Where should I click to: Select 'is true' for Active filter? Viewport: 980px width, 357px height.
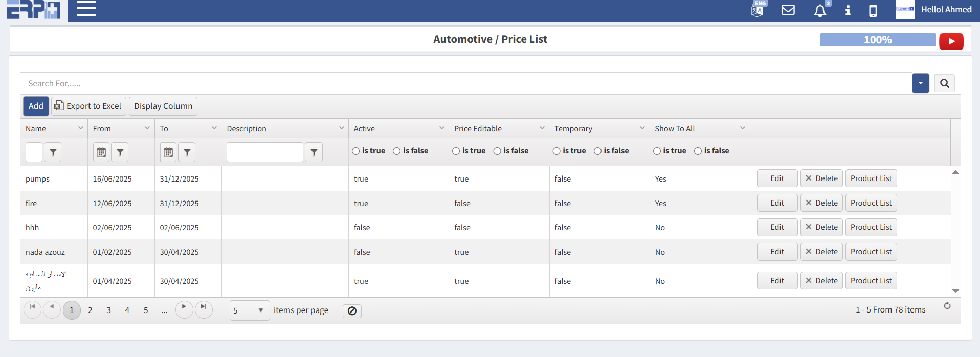(356, 151)
